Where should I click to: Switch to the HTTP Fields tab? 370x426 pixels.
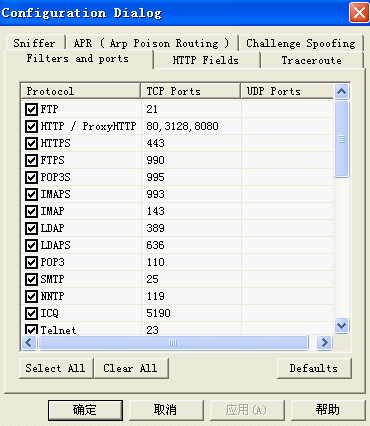[206, 60]
